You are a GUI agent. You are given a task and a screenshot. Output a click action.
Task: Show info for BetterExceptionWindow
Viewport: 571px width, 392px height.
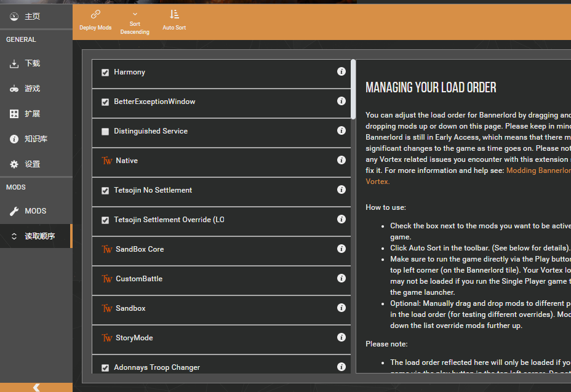(x=341, y=101)
